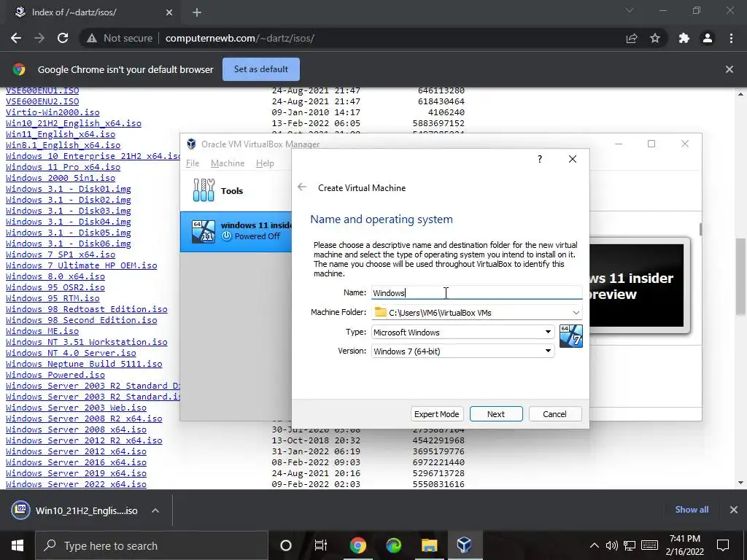
Task: Open the notification center icon
Action: tap(723, 545)
